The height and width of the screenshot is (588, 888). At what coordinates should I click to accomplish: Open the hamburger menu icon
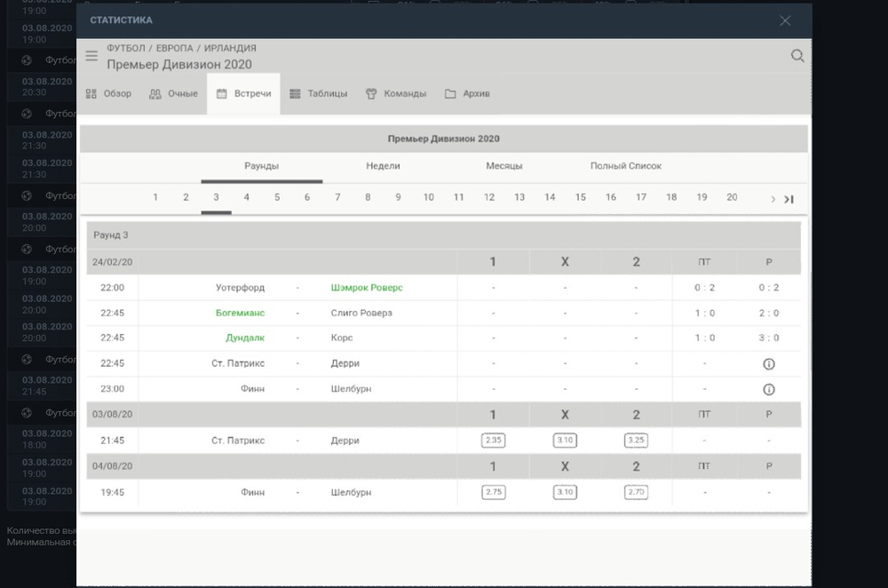coord(91,56)
